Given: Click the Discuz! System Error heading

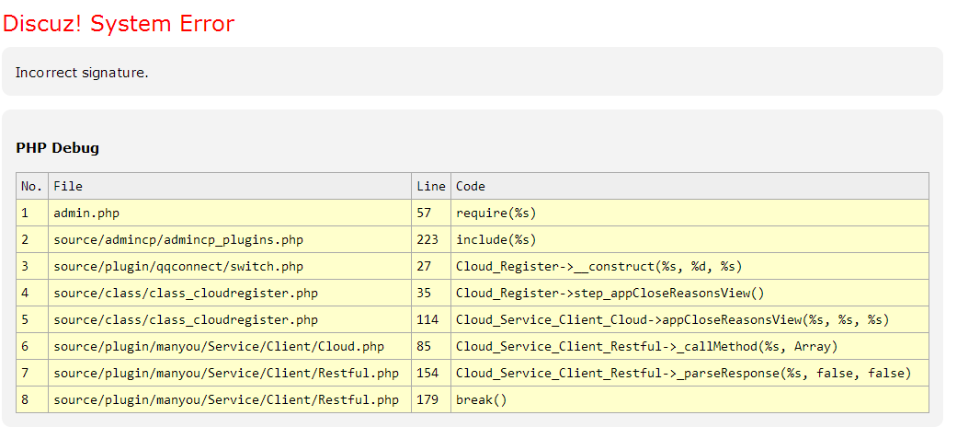Looking at the screenshot, I should pos(119,24).
